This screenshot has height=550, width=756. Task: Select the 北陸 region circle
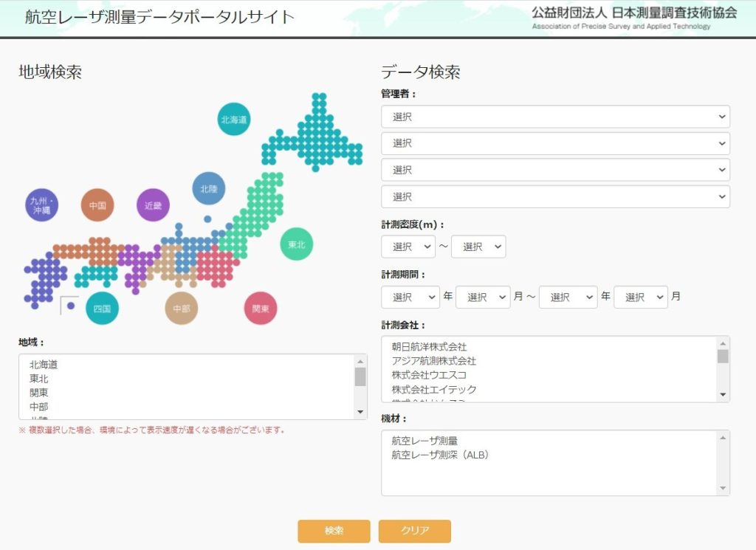(x=208, y=188)
